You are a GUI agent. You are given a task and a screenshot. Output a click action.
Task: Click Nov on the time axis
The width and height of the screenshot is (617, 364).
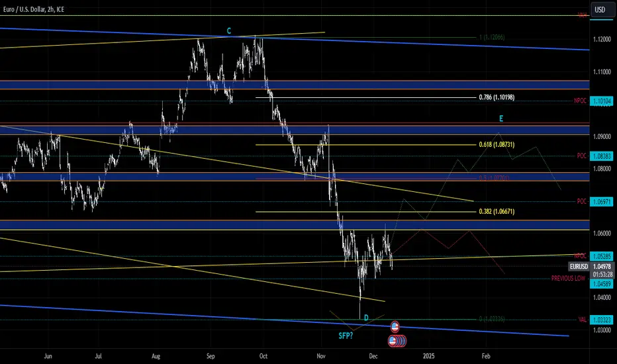pyautogui.click(x=321, y=356)
